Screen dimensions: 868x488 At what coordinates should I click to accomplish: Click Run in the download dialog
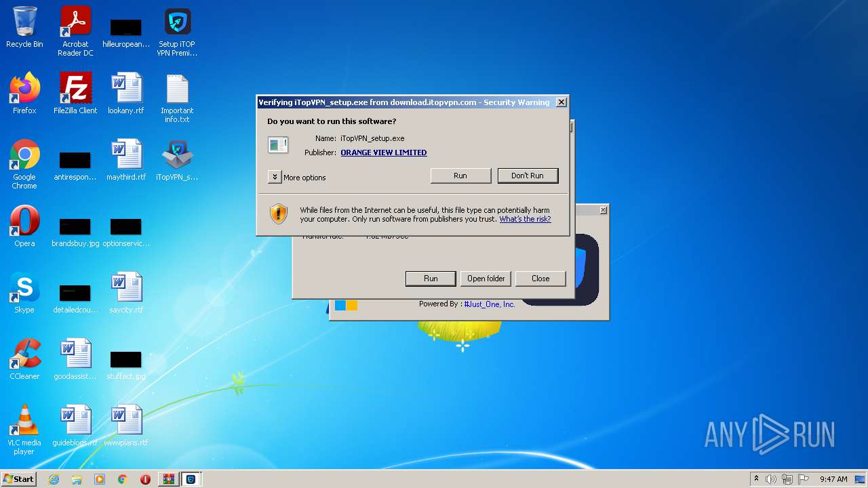tap(431, 279)
